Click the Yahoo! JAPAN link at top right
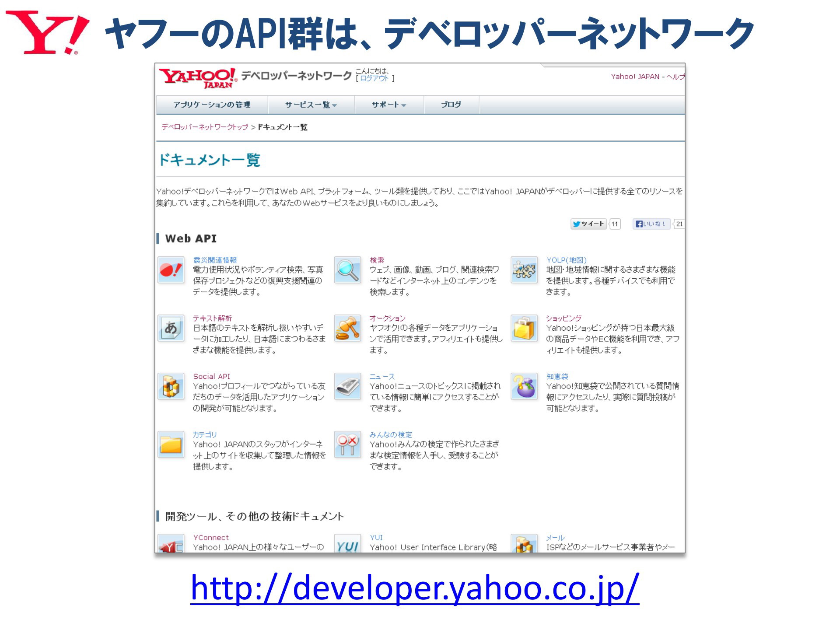Viewport: 840px width, 630px height. pos(635,77)
